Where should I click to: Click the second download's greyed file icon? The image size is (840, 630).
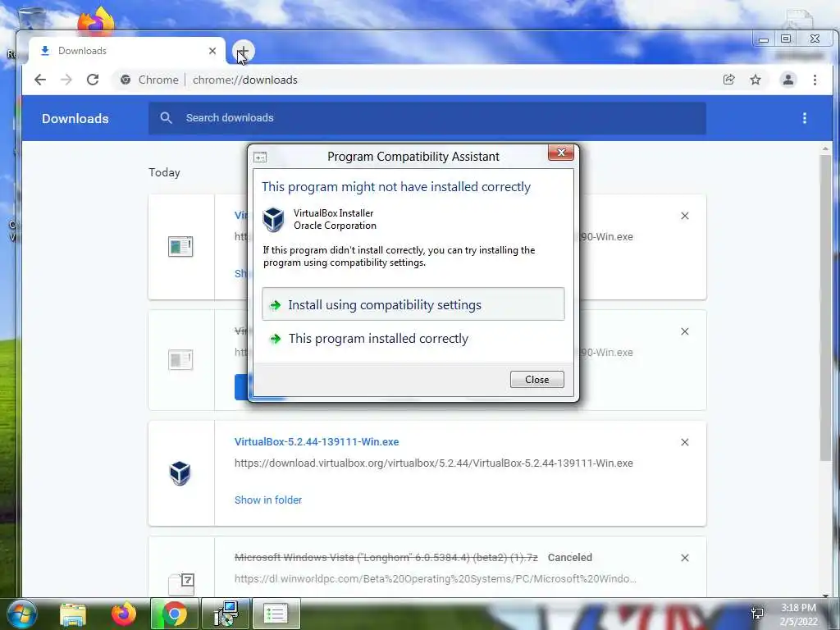pos(180,359)
